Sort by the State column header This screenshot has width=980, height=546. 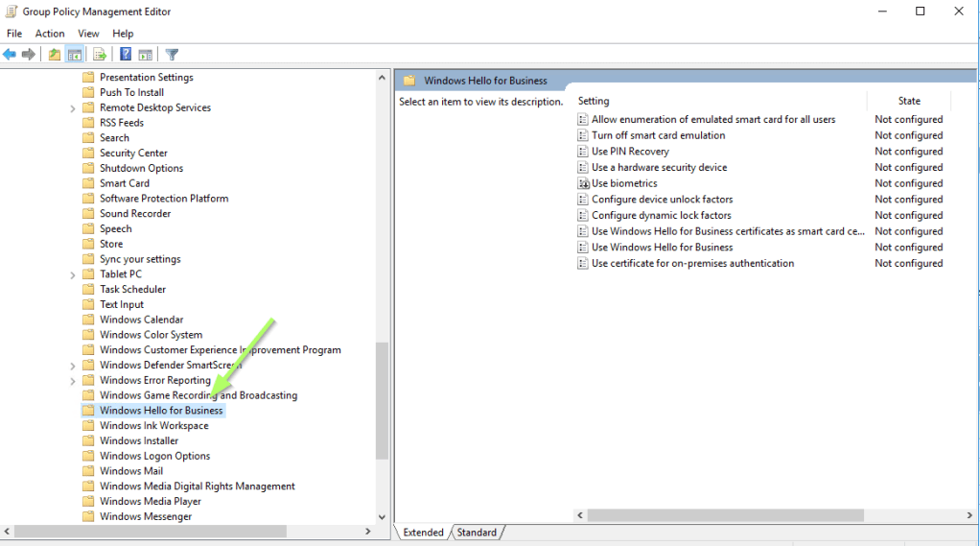point(908,101)
